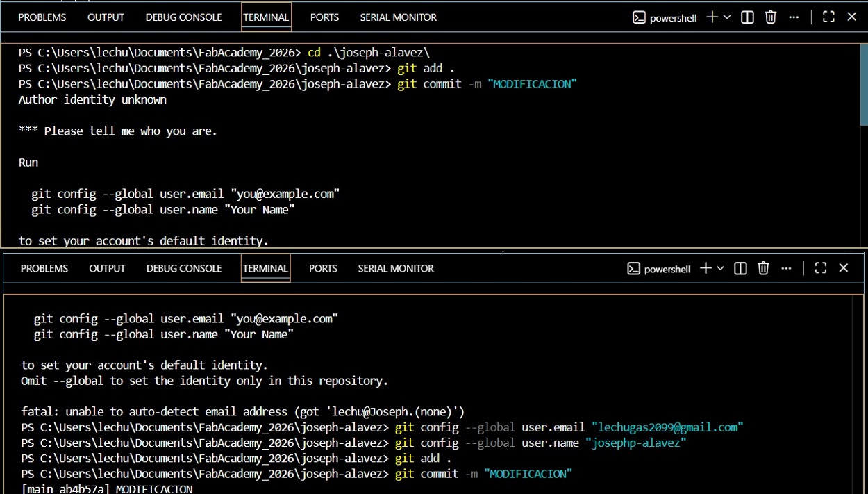Maximize the terminal panel size
Screen dimensions: 868x494
click(828, 17)
